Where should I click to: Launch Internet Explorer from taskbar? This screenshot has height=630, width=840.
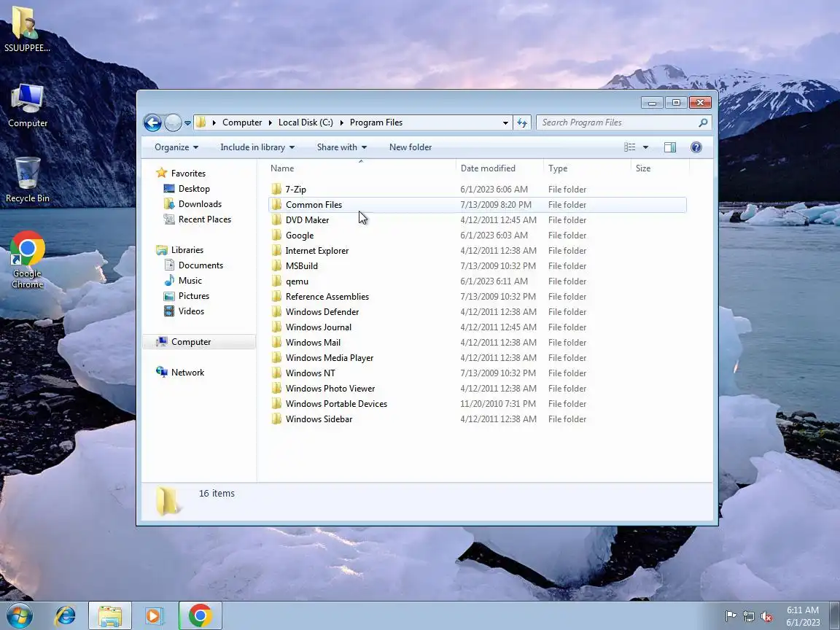pyautogui.click(x=66, y=616)
